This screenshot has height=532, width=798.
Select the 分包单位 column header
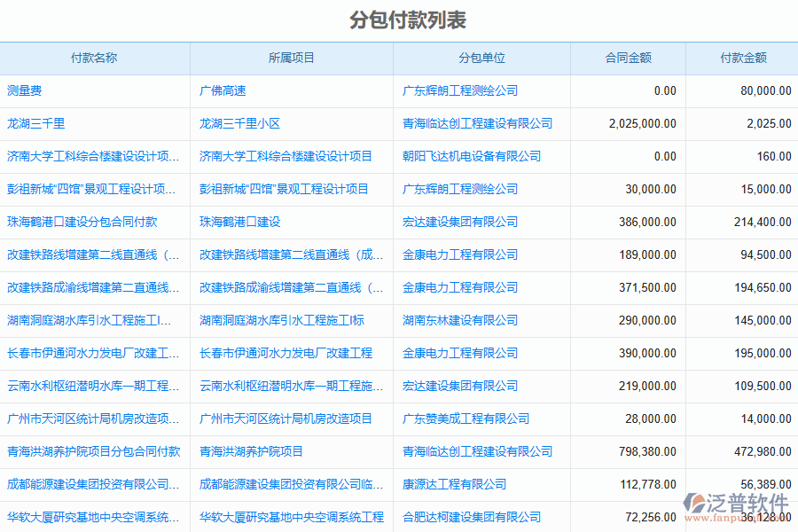(x=481, y=59)
